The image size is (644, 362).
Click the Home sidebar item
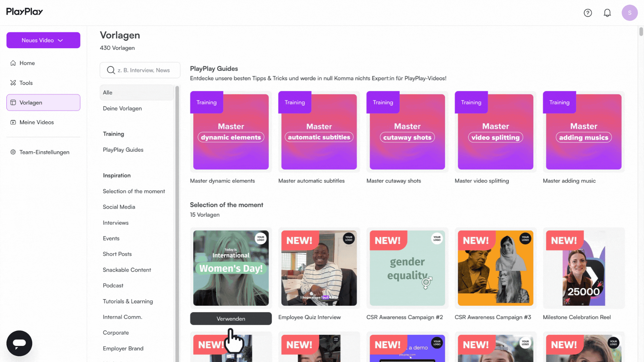tap(27, 63)
